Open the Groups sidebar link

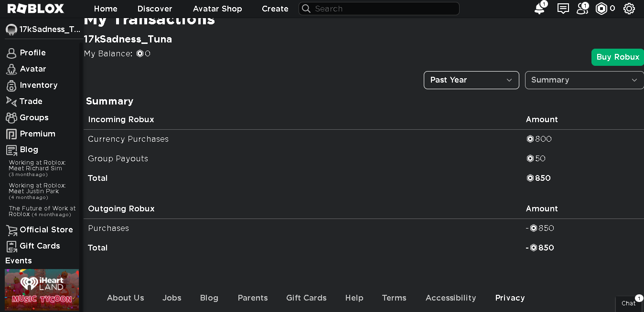click(x=34, y=118)
